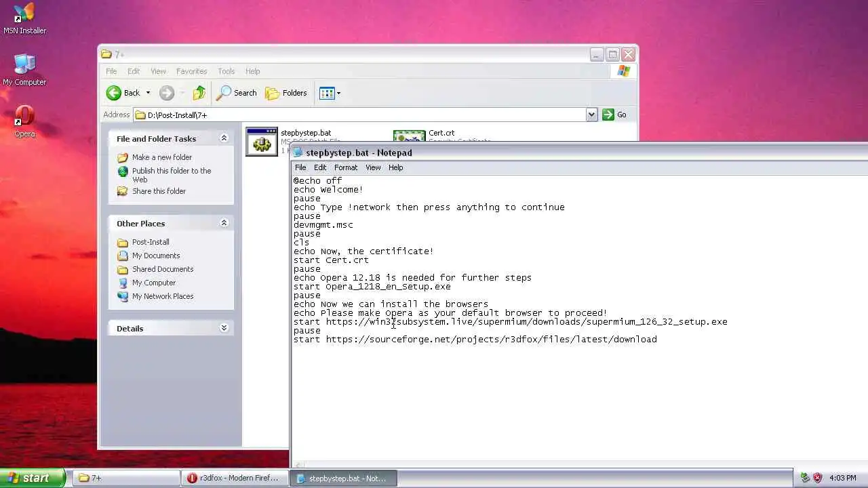Viewport: 868px width, 488px height.
Task: Click the Go button beside address bar
Action: point(615,115)
